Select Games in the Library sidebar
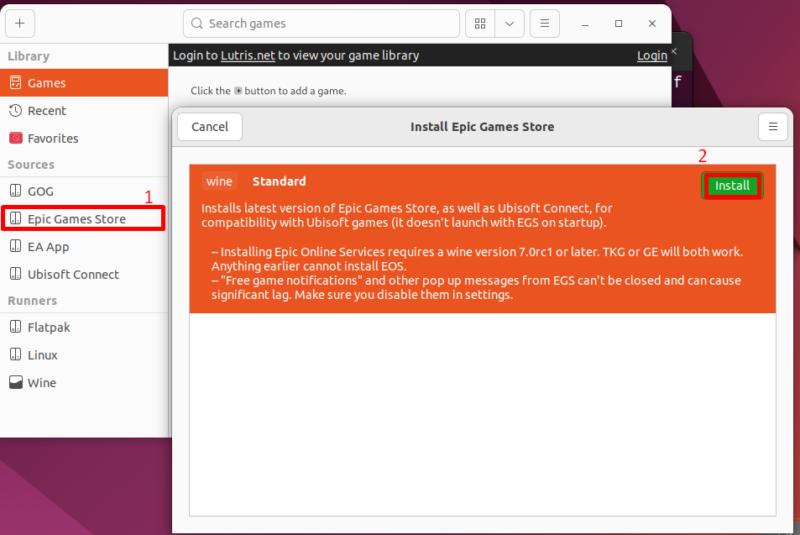 [84, 83]
